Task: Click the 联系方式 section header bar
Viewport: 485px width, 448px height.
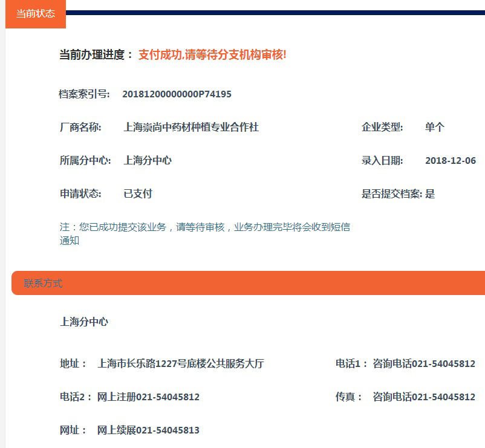Action: (248, 283)
